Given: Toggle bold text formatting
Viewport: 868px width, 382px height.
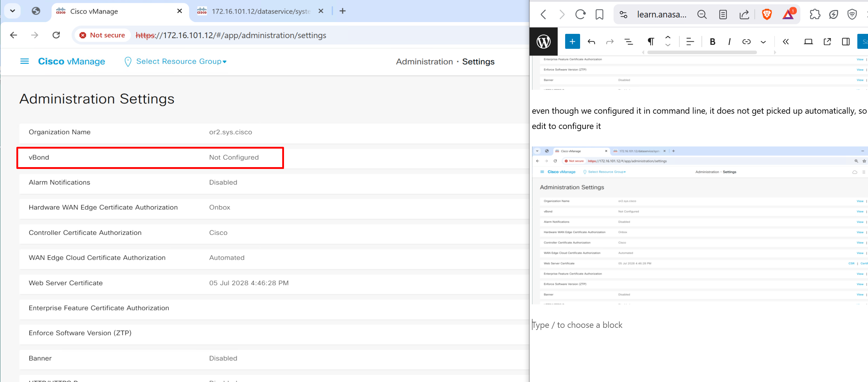Looking at the screenshot, I should (712, 42).
